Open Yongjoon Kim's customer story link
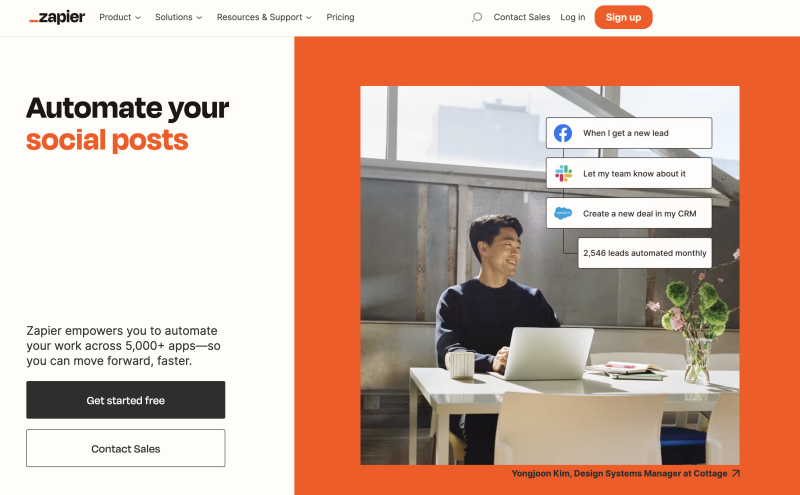This screenshot has width=800, height=495. pos(619,474)
